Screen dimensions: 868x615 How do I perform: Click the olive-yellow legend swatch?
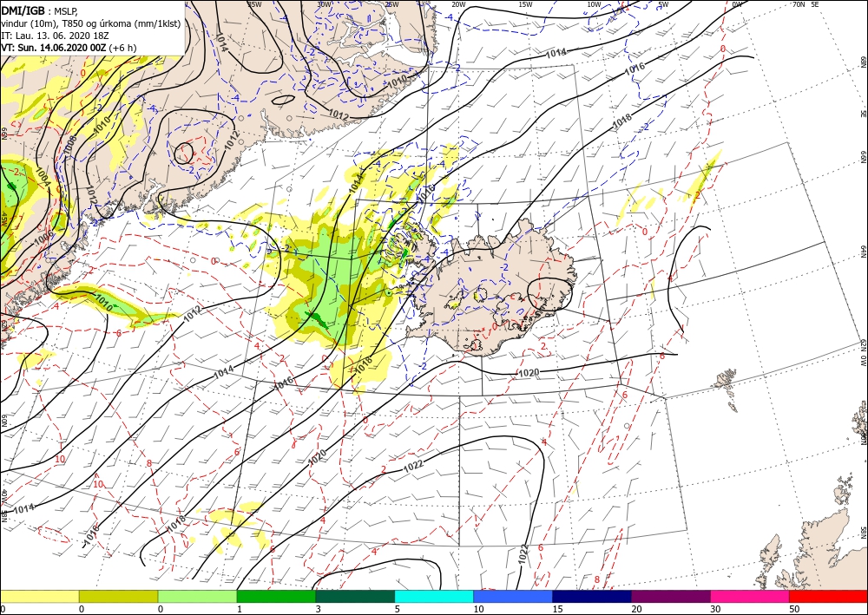[x=118, y=596]
